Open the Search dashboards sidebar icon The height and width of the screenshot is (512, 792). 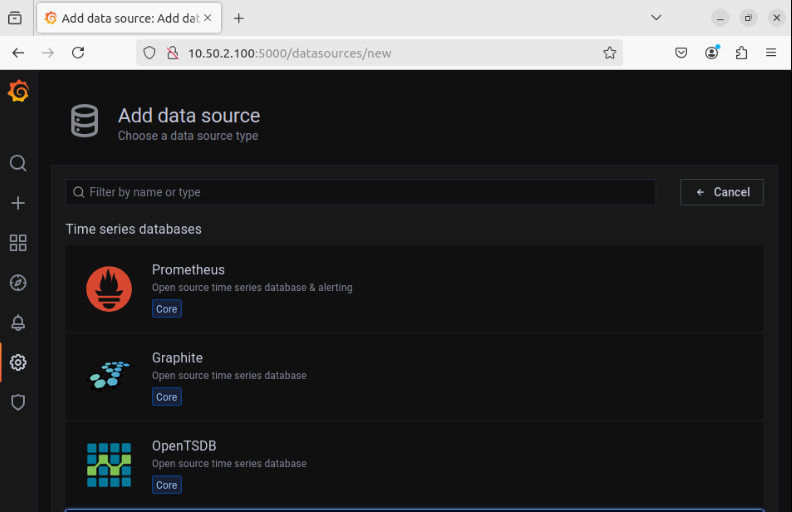18,163
